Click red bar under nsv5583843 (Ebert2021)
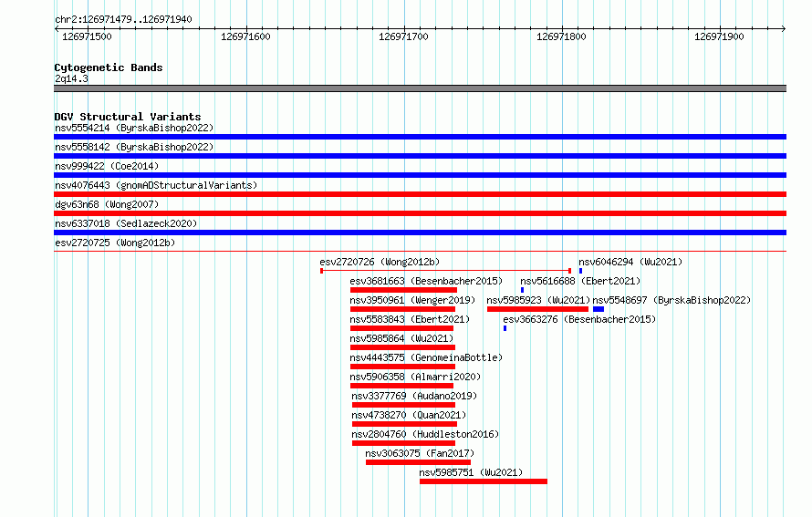The height and width of the screenshot is (517, 812). [401, 328]
